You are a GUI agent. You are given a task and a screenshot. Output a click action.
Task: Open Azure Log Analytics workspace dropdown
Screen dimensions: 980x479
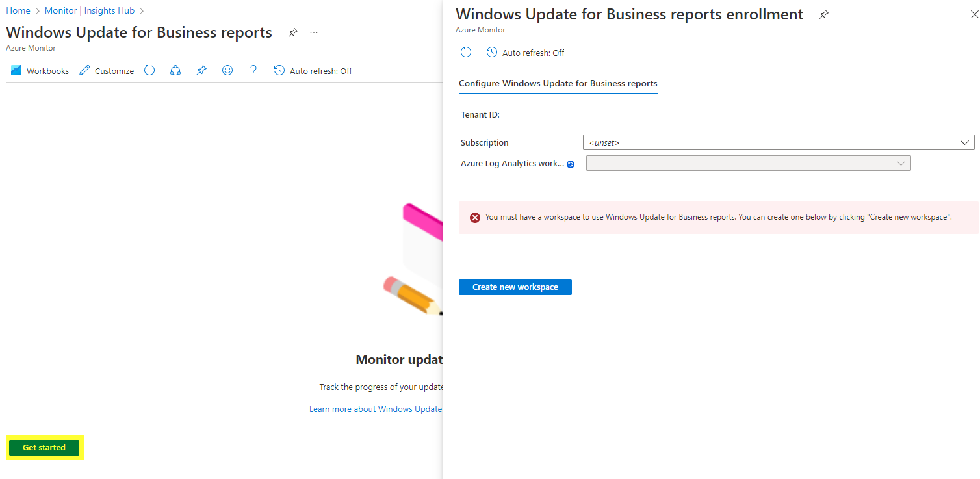click(748, 163)
